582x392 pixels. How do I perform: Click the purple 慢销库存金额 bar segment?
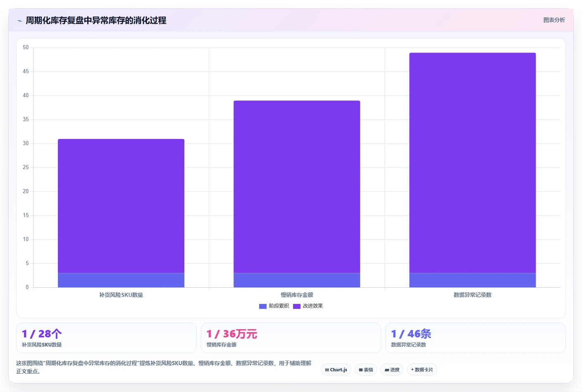coord(297,186)
